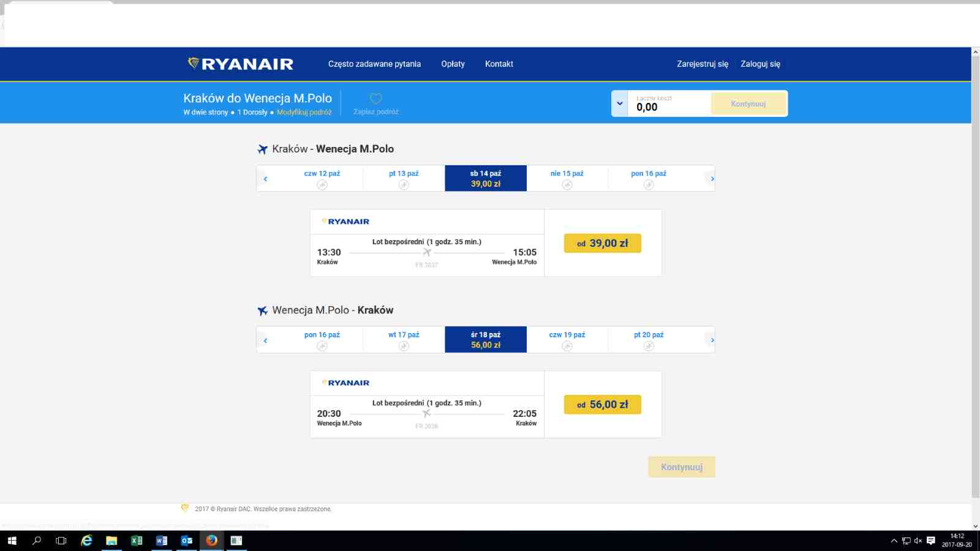The height and width of the screenshot is (551, 980).
Task: Open File Explorer from taskbar
Action: point(111,541)
